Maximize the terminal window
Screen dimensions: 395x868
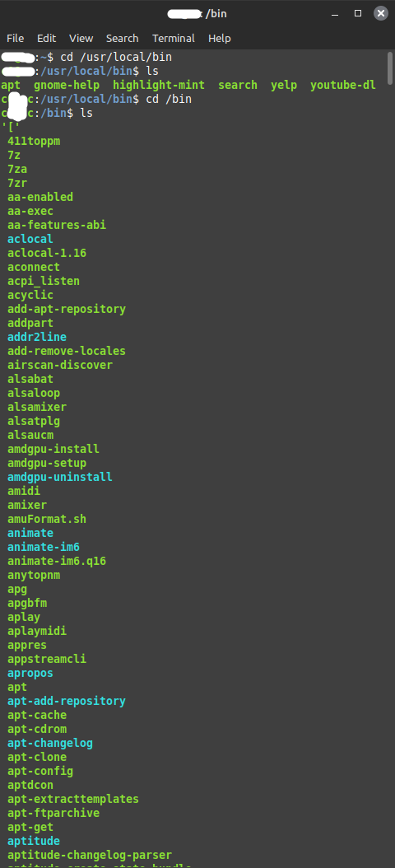358,13
